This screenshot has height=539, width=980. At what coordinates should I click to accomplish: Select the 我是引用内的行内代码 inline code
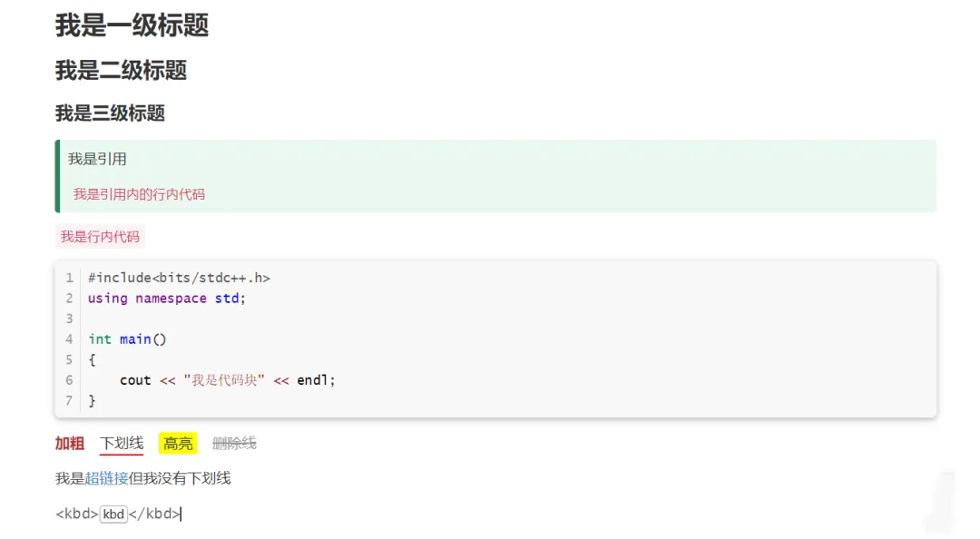point(139,194)
